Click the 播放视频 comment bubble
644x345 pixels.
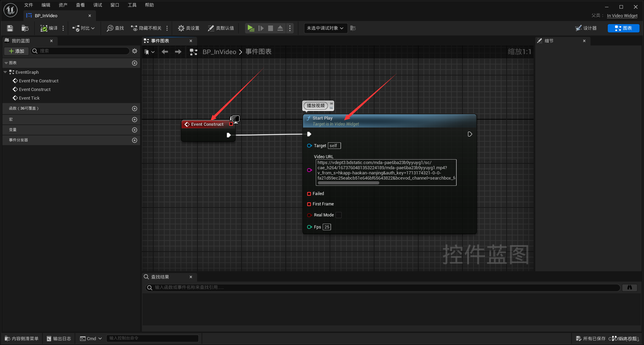316,105
